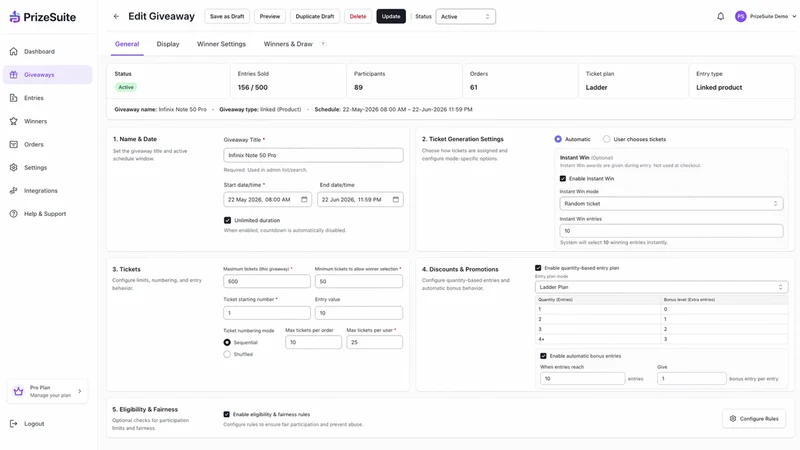Viewport: 800px width, 450px height.
Task: Click the Minimum tickets to allow winner field
Action: pos(359,281)
